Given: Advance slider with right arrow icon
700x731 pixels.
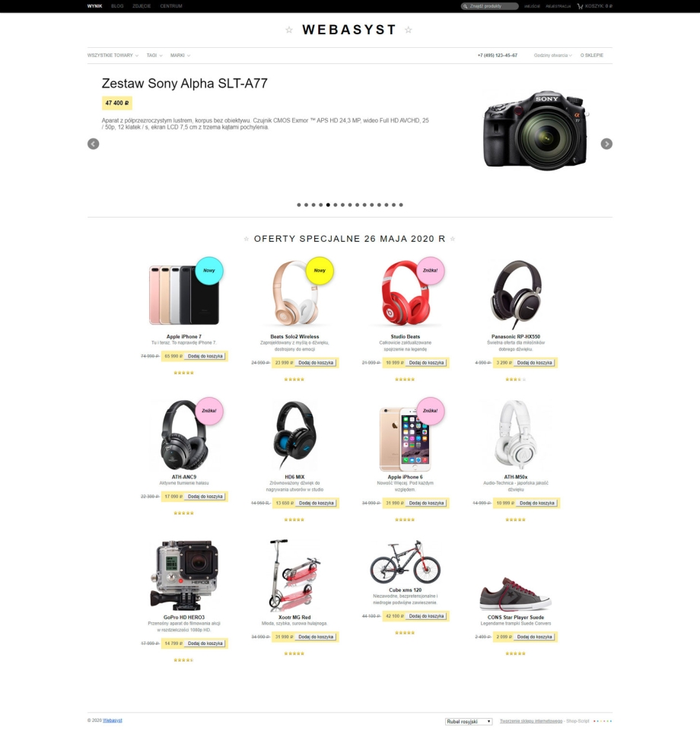Looking at the screenshot, I should coord(606,144).
